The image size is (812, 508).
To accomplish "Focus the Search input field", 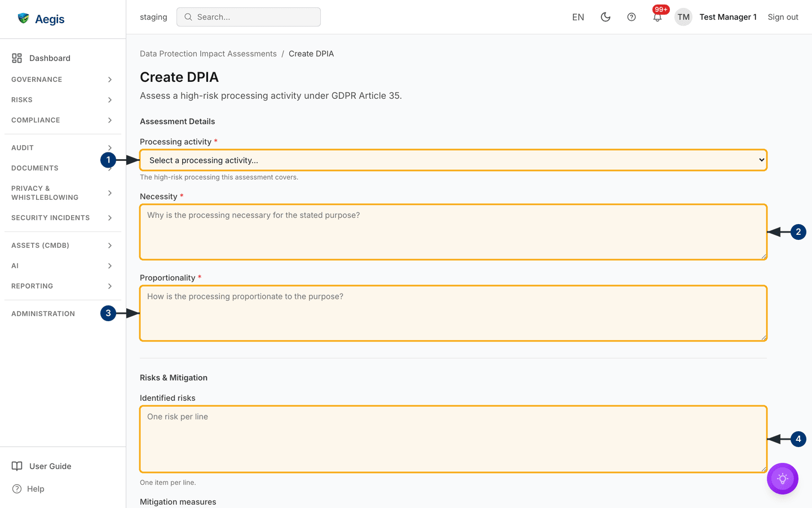I will point(249,17).
